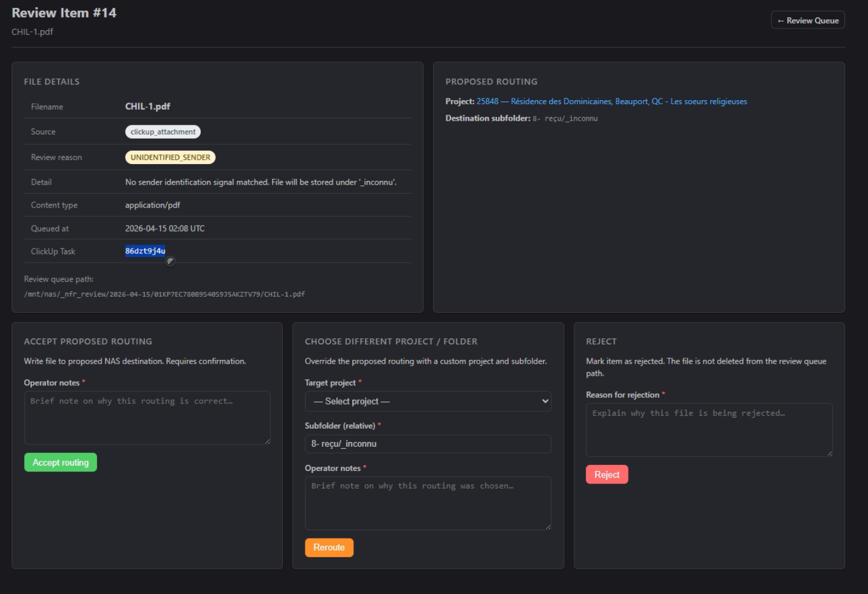Open project 25848 Résidence des Dominicaines link
The image size is (868, 594).
[x=611, y=101]
